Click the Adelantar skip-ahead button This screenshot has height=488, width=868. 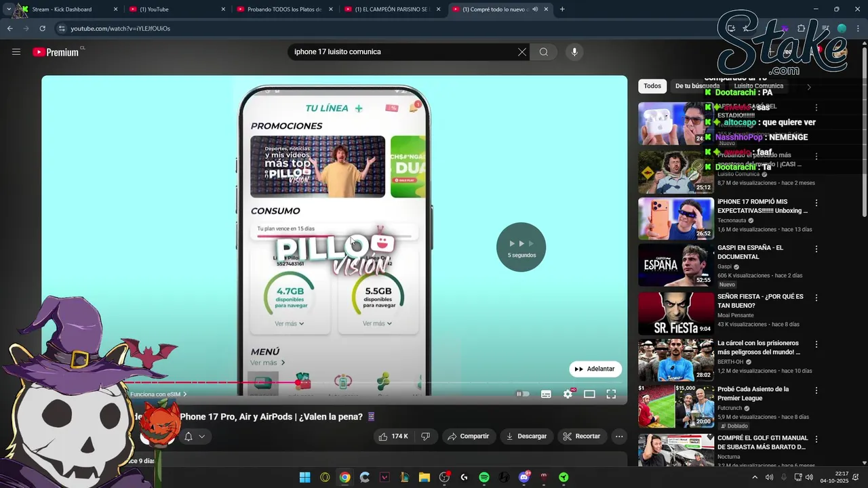[x=595, y=369]
